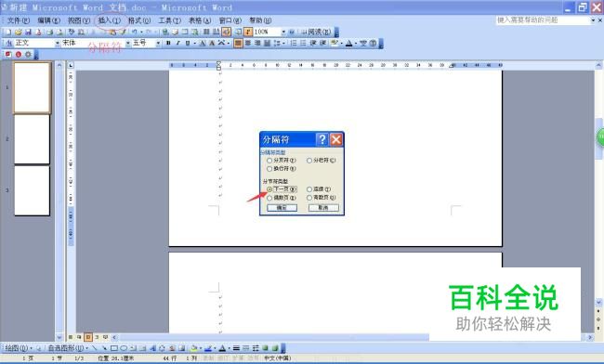Click the Save icon in the toolbar
This screenshot has height=364, width=604.
coord(28,32)
